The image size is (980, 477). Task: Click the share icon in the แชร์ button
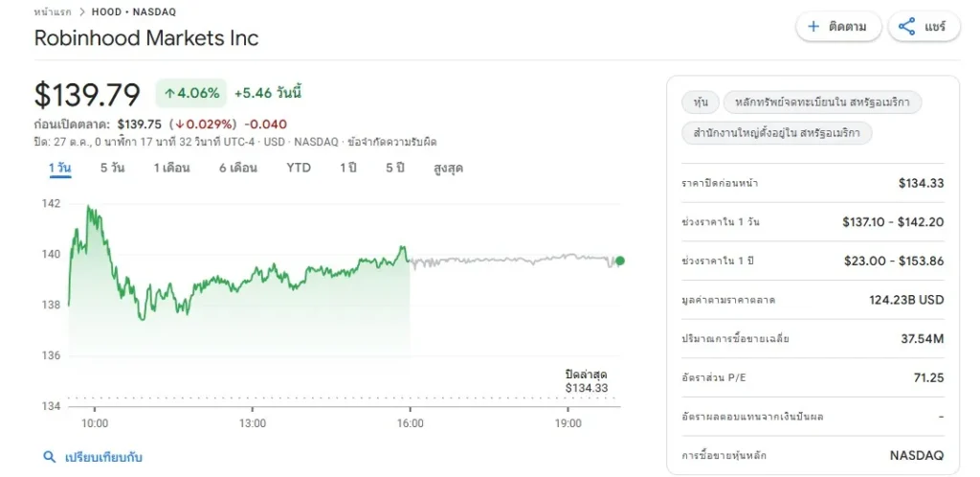[906, 27]
